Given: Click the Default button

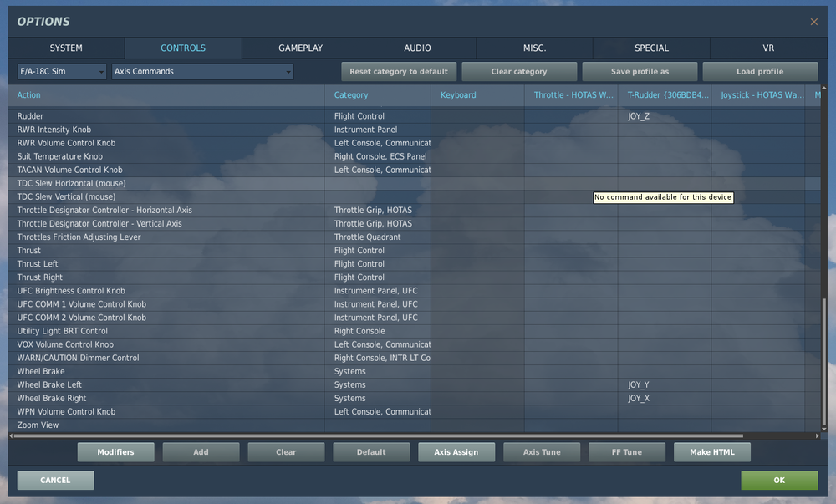Looking at the screenshot, I should click(x=372, y=452).
